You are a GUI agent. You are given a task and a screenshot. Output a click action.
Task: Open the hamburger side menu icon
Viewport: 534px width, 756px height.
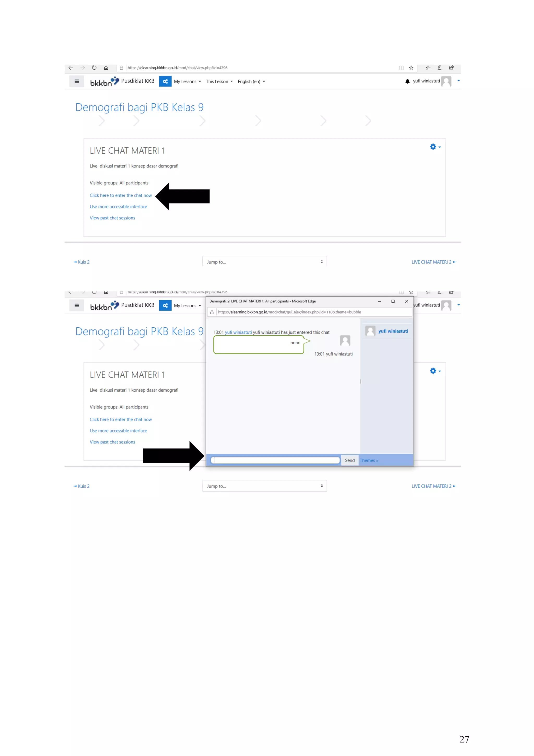[77, 81]
